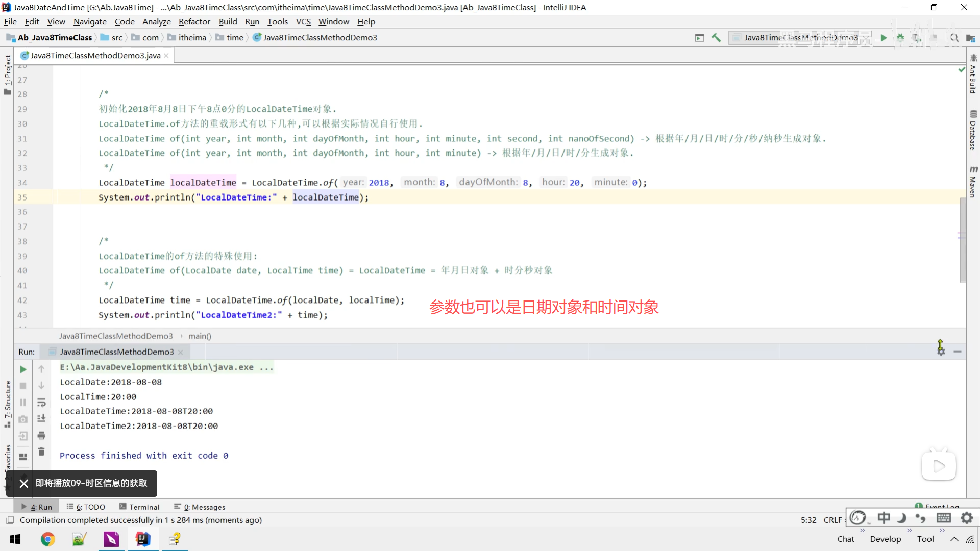The height and width of the screenshot is (551, 980).
Task: Switch to the Terminal tab
Action: 139,507
